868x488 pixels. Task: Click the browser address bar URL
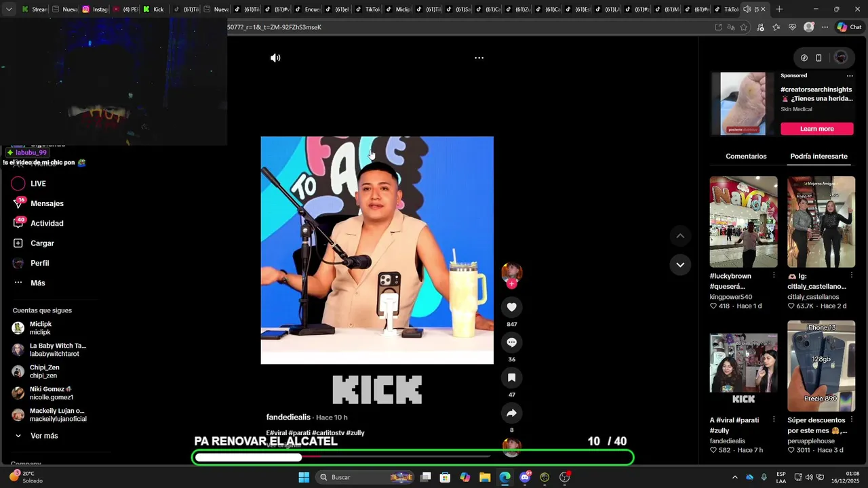(274, 27)
